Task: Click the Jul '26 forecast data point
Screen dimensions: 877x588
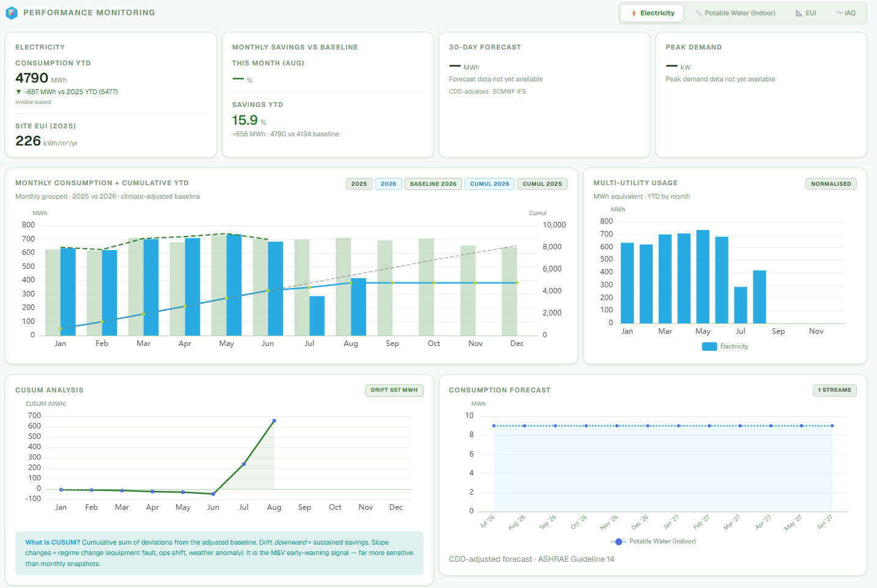Action: (x=494, y=426)
